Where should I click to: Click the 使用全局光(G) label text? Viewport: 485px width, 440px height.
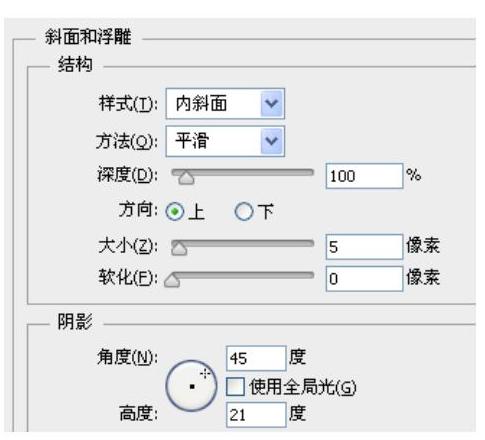303,387
